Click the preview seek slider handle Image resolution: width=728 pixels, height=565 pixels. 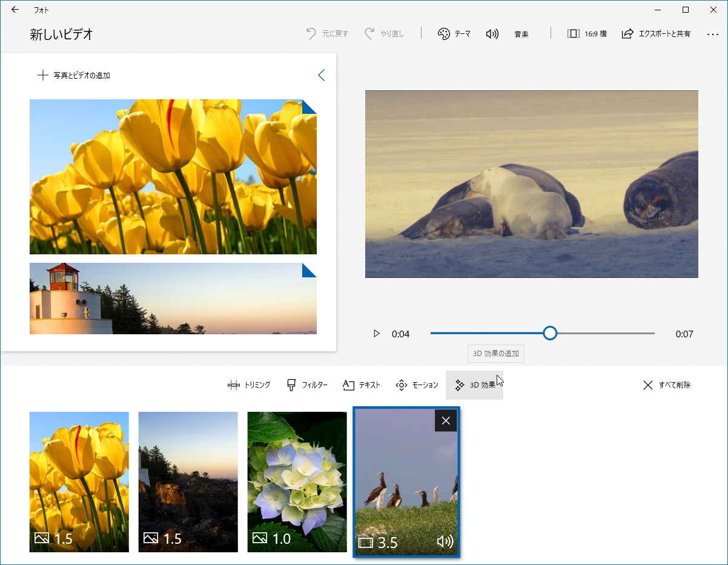click(x=550, y=333)
